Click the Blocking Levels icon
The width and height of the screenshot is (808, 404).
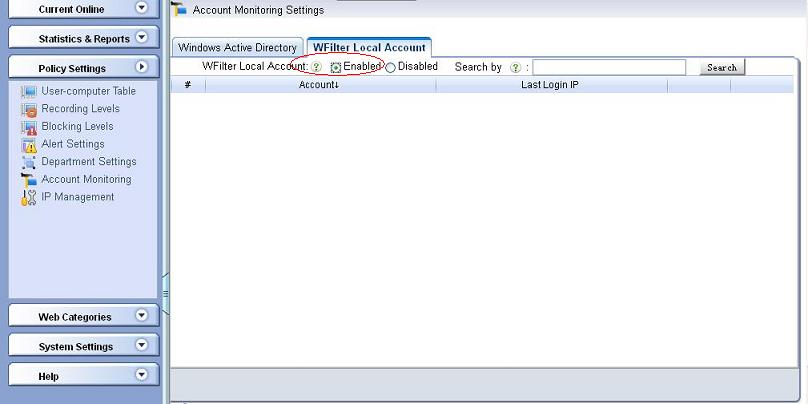pyautogui.click(x=29, y=127)
